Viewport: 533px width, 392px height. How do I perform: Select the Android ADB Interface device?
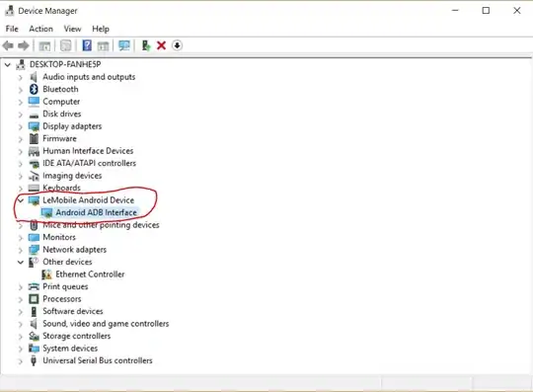click(96, 212)
